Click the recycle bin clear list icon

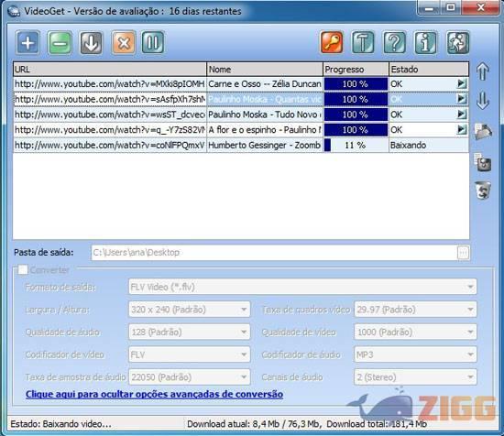click(x=483, y=191)
